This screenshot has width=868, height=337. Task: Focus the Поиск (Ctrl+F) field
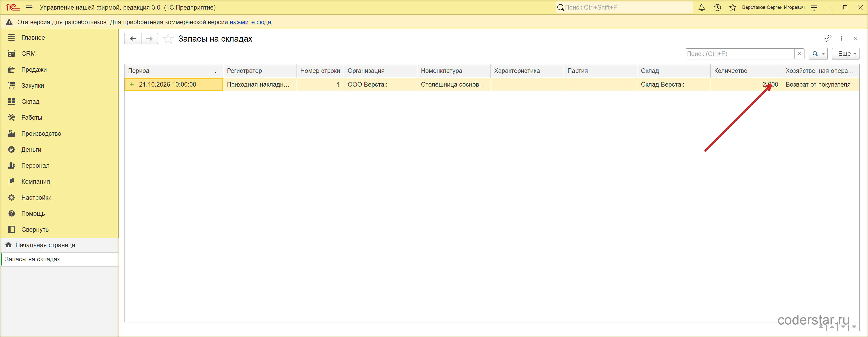pos(740,54)
